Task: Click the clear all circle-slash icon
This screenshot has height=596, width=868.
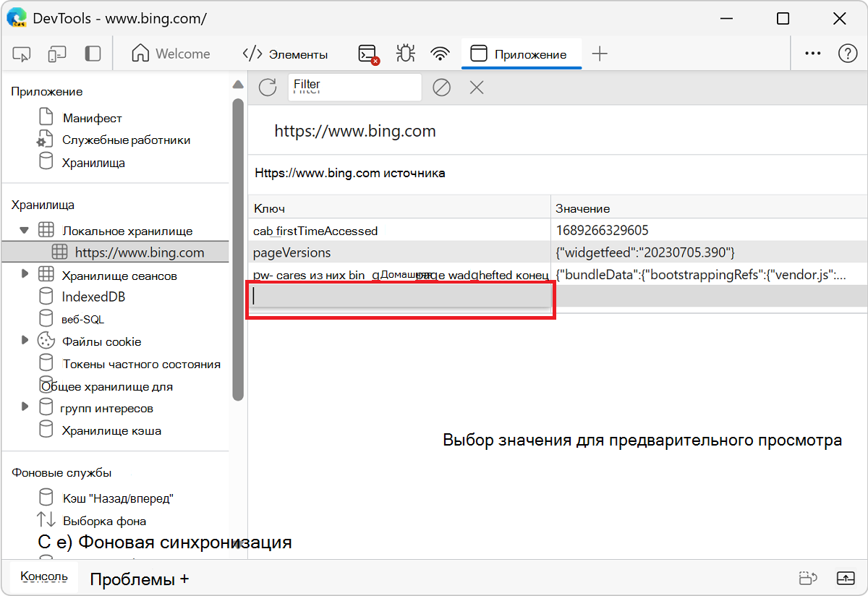Action: click(441, 88)
